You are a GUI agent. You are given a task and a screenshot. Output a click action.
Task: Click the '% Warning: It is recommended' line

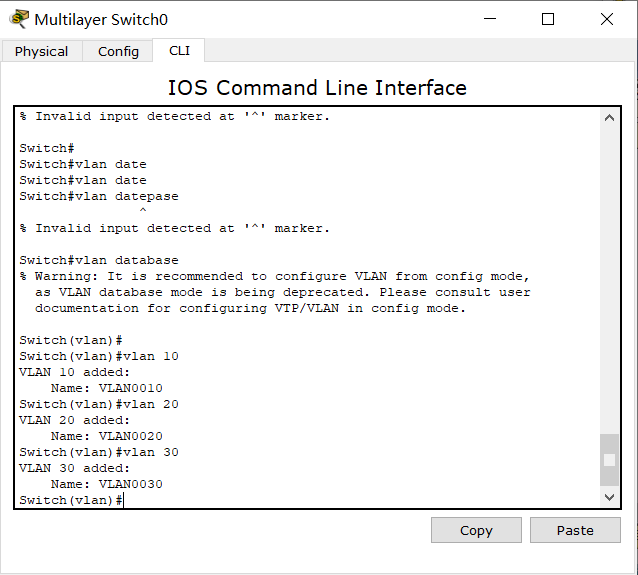tap(275, 276)
